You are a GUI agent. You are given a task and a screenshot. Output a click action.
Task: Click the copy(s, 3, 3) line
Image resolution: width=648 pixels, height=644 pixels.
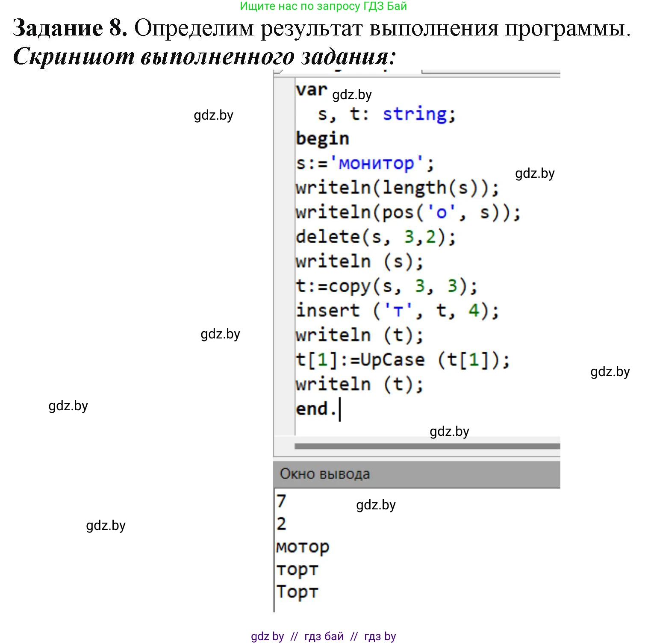pos(385,286)
